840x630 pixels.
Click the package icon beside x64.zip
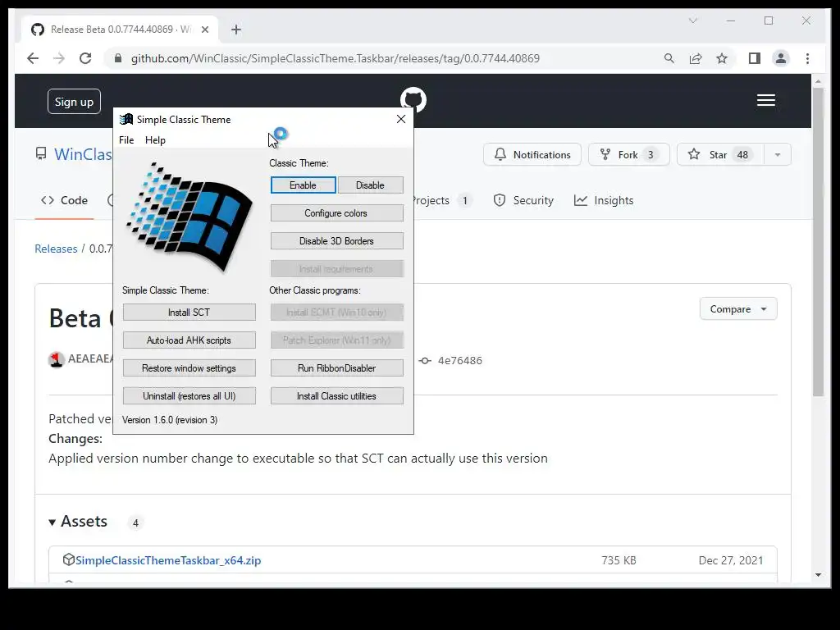coord(69,559)
